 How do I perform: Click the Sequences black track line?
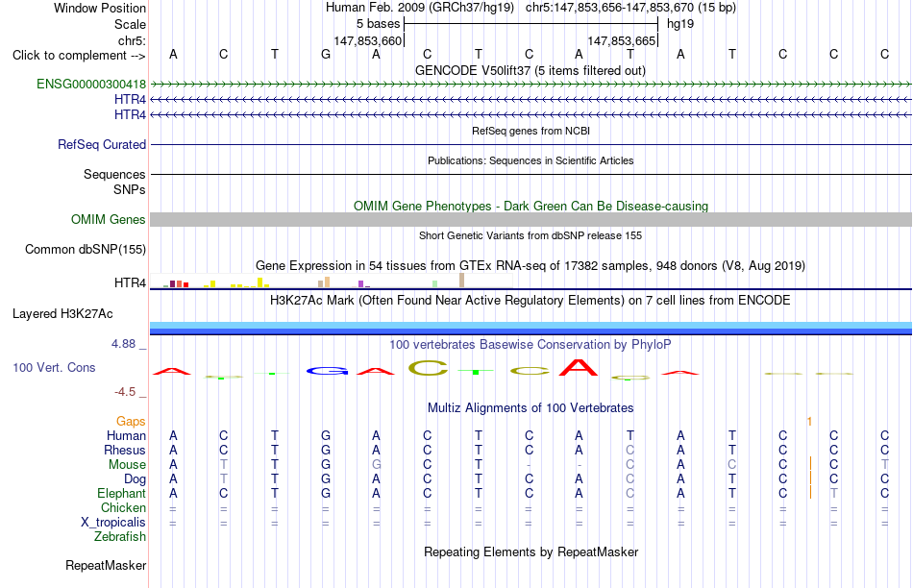pyautogui.click(x=531, y=174)
